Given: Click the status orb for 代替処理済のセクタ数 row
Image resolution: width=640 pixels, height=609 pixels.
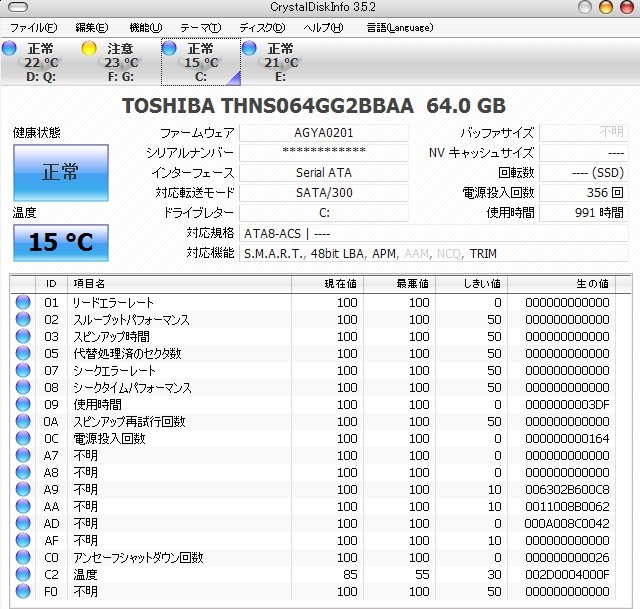Looking at the screenshot, I should [23, 354].
